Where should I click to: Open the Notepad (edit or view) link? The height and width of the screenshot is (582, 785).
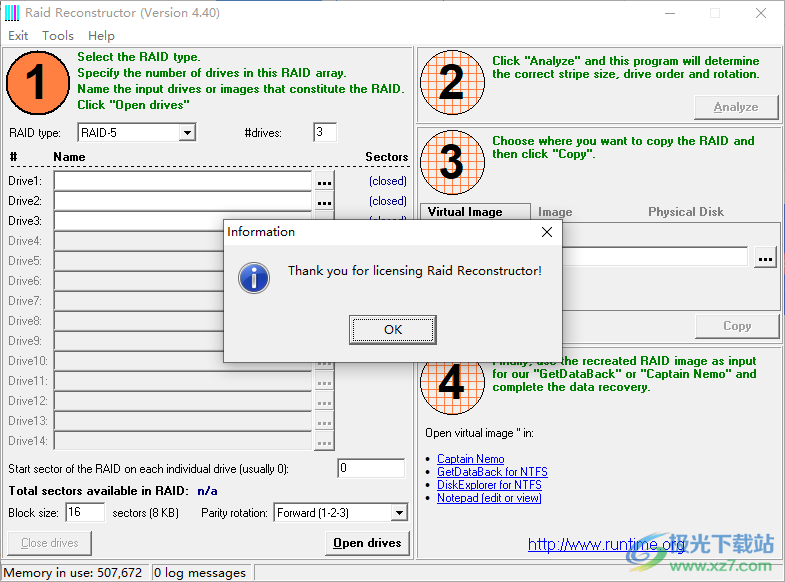point(489,498)
